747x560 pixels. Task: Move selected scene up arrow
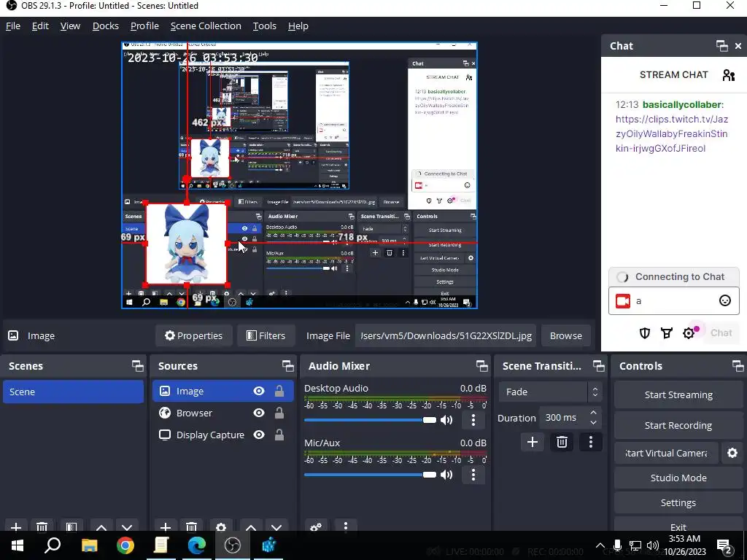(x=101, y=527)
